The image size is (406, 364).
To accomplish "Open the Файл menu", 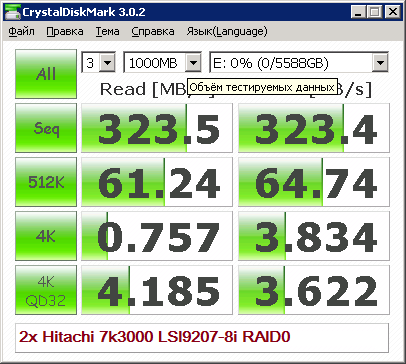I will [x=21, y=31].
